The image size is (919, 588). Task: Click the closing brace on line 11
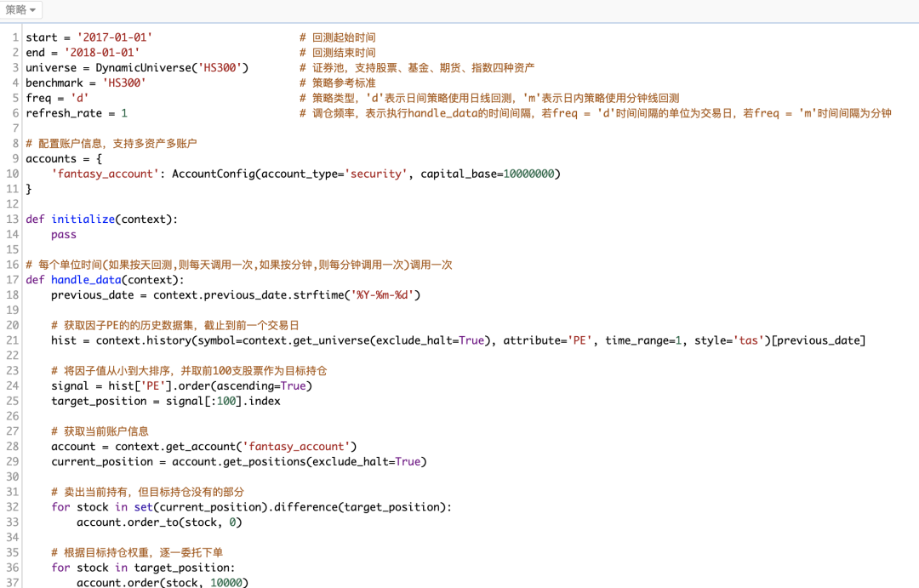coord(29,190)
